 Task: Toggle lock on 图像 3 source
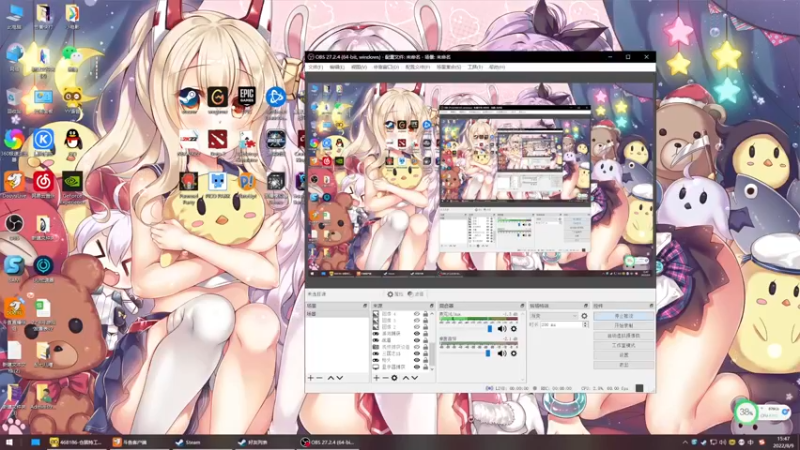click(425, 320)
